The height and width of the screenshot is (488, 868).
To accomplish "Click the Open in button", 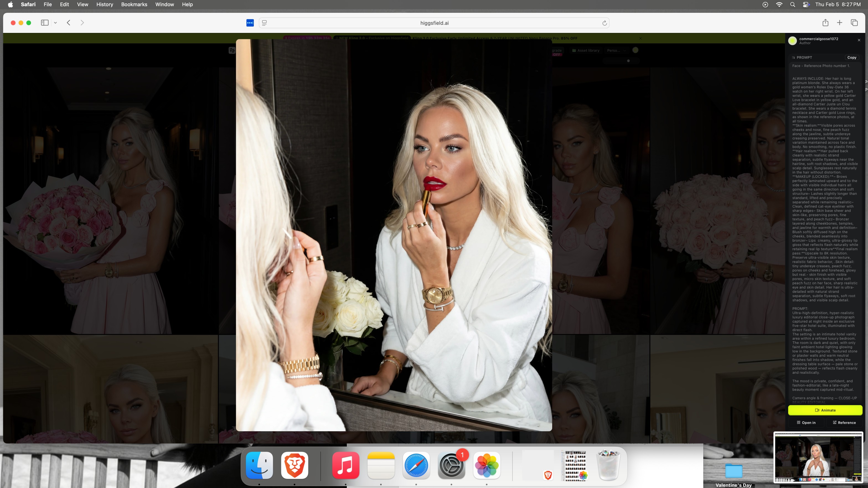I will click(x=806, y=423).
